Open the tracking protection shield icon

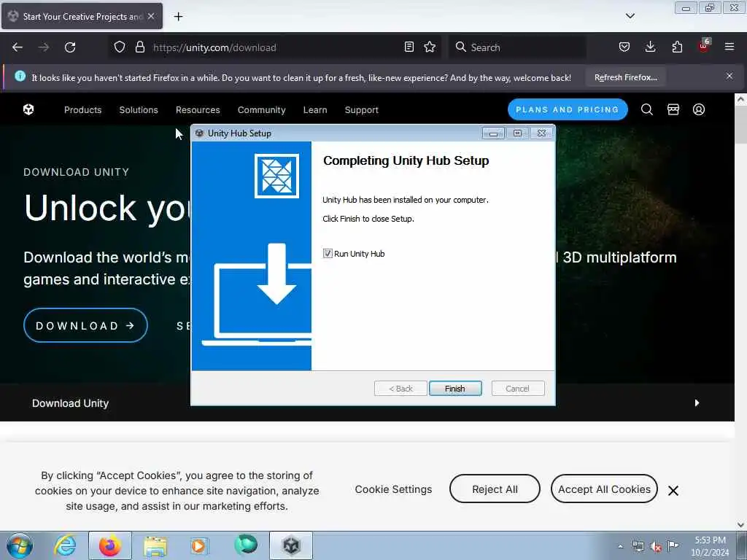point(120,47)
